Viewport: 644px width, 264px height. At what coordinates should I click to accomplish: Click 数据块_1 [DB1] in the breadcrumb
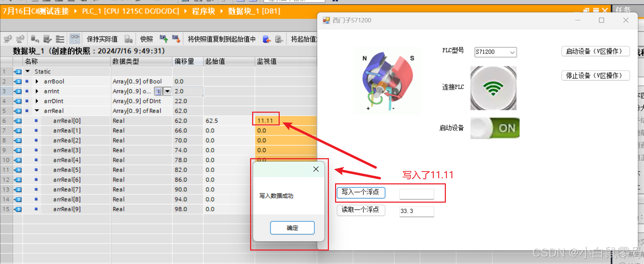coord(254,11)
